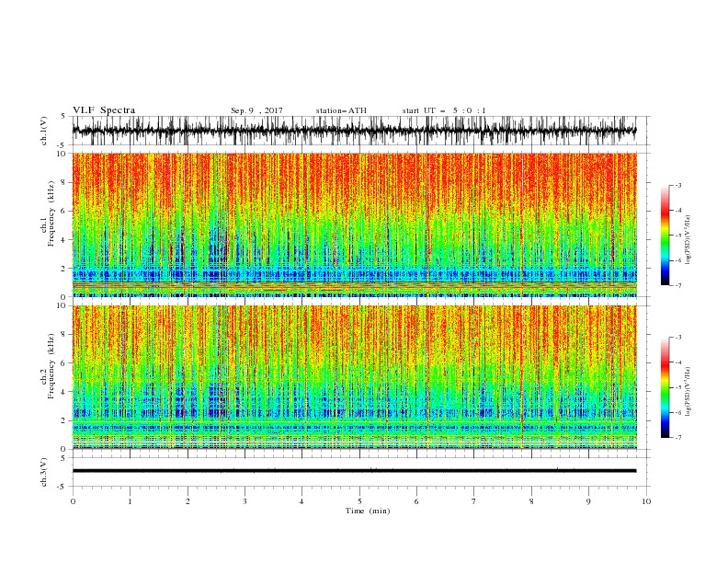Click time axis tick label "5"
728x563 pixels.
pyautogui.click(x=359, y=501)
